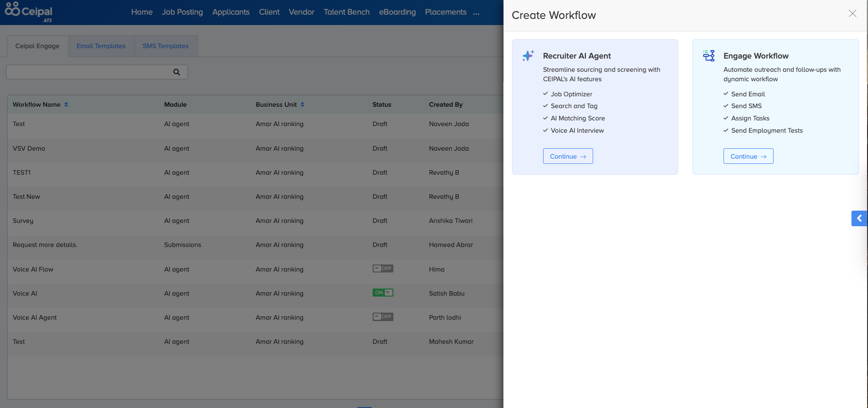This screenshot has width=868, height=408.
Task: Open the Client menu
Action: pos(269,12)
